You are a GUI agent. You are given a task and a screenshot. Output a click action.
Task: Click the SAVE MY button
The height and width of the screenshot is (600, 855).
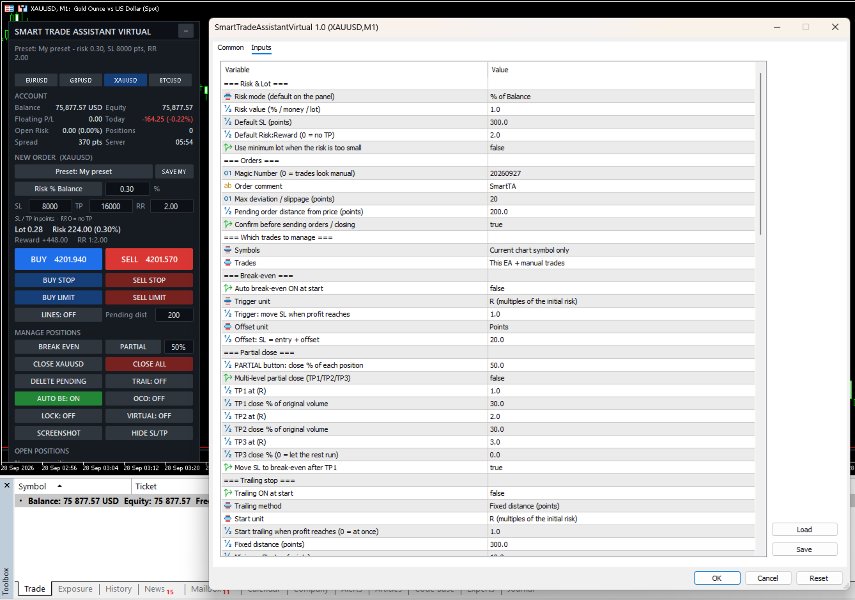(174, 171)
